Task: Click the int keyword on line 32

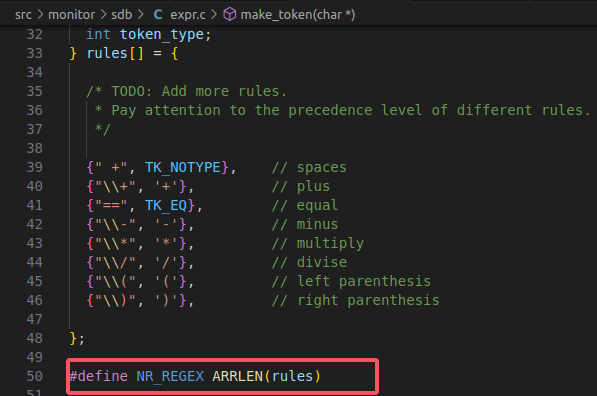Action: pos(98,34)
